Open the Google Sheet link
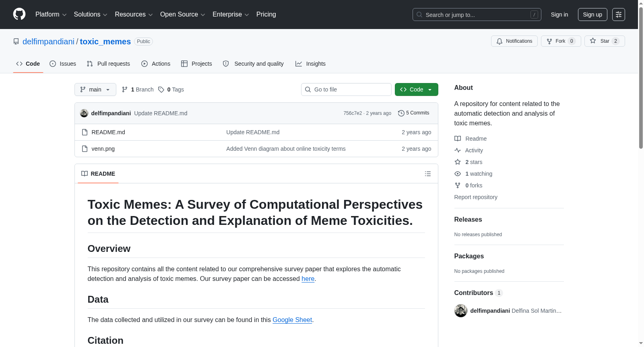Viewport: 644px width, 347px height. click(x=292, y=320)
